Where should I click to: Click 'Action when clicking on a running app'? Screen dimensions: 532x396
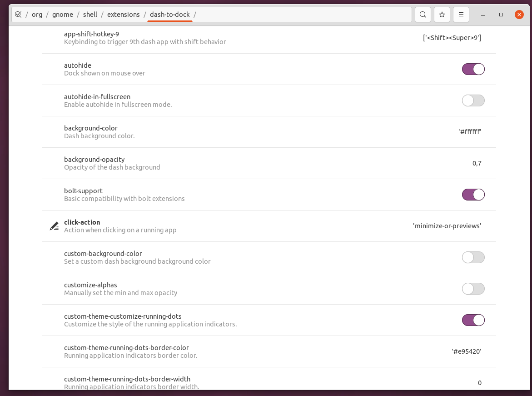(120, 230)
